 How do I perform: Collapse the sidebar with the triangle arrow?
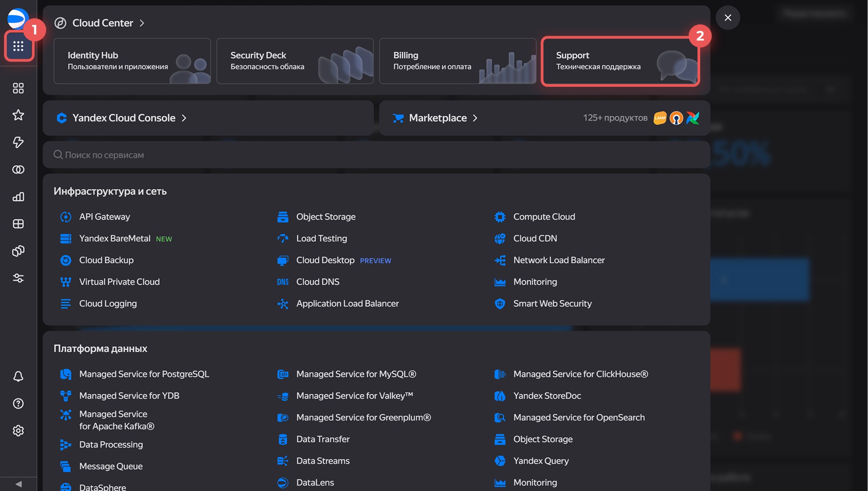click(18, 484)
